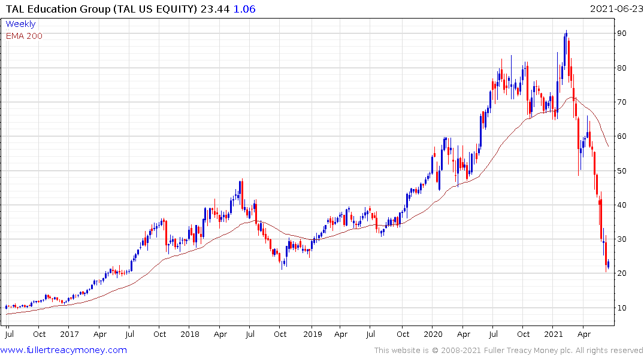The width and height of the screenshot is (644, 359).
Task: Click the final candle near 23
Action: pos(608,264)
